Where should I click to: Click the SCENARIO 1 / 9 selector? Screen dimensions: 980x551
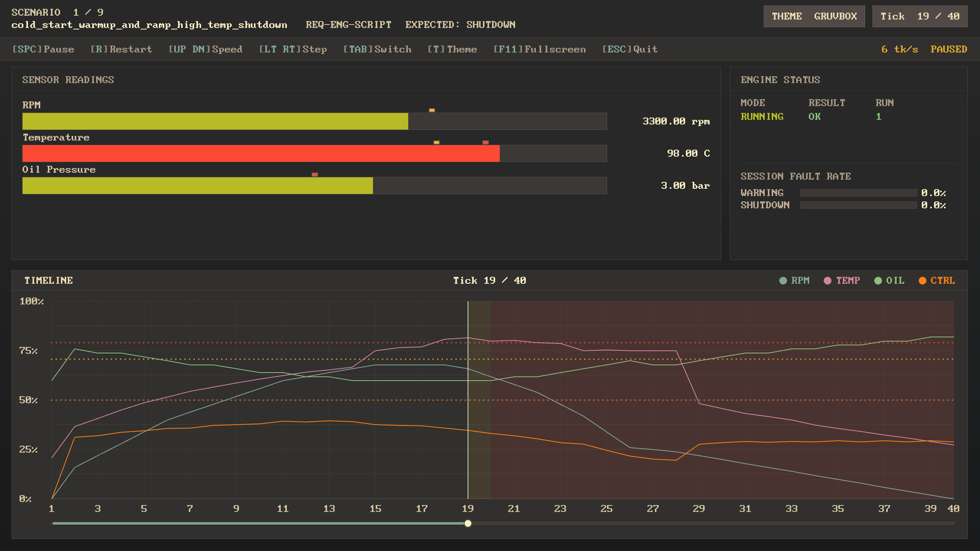click(57, 13)
